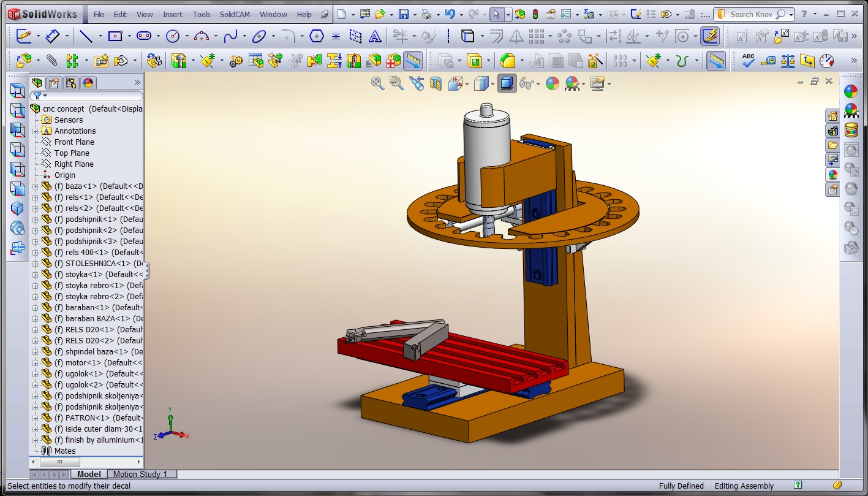868x496 pixels.
Task: Open the filter dropdown above the feature tree
Action: [x=45, y=96]
